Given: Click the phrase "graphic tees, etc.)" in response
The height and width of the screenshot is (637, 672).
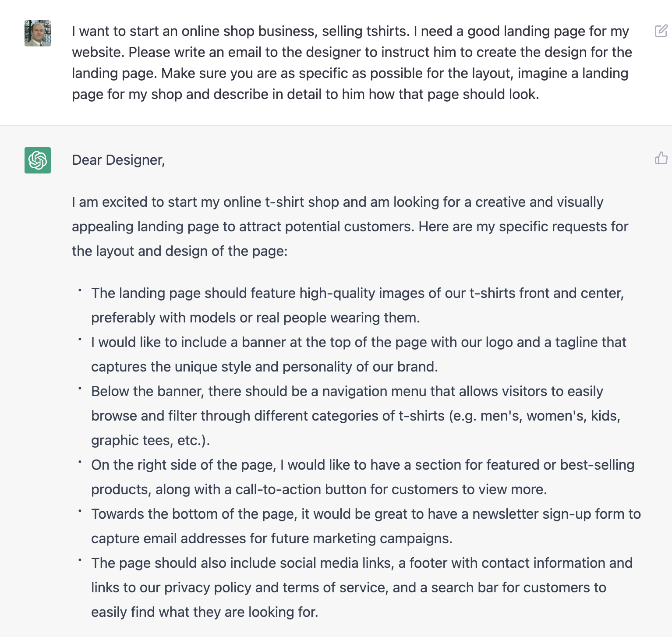Looking at the screenshot, I should (x=150, y=440).
